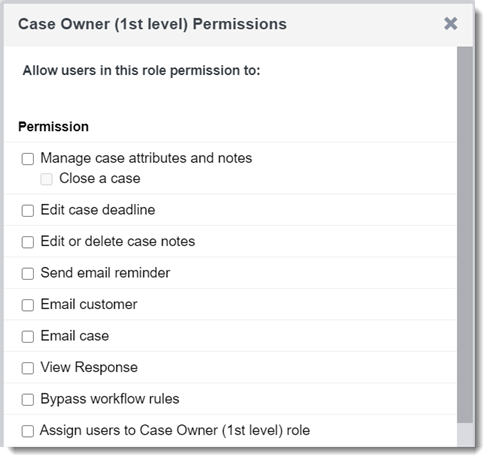Tick the Close a case sub-checkbox
490x462 pixels.
point(46,179)
